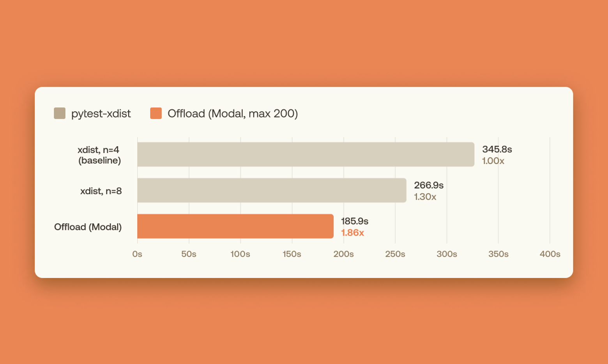608x364 pixels.
Task: Click the 1.00x speedup text
Action: (x=493, y=161)
